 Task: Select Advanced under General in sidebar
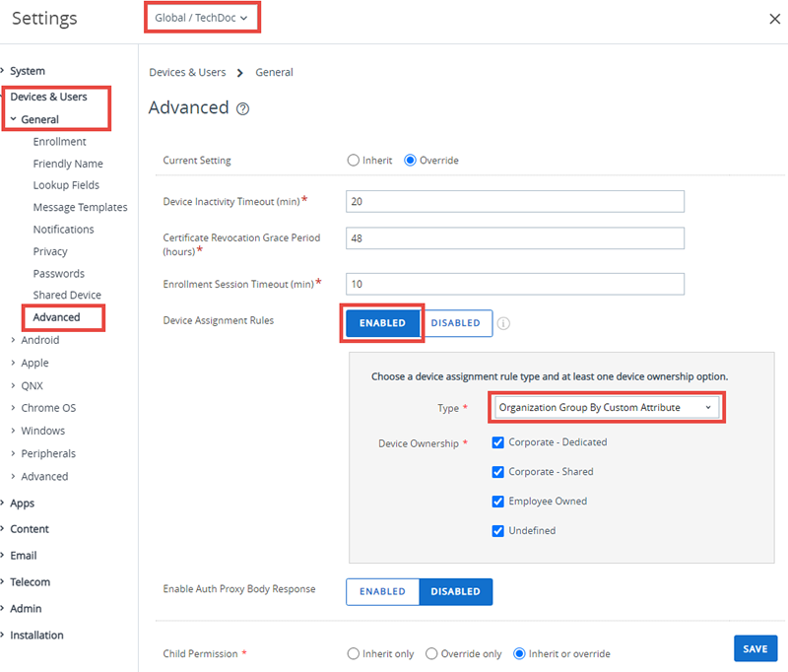coord(56,317)
